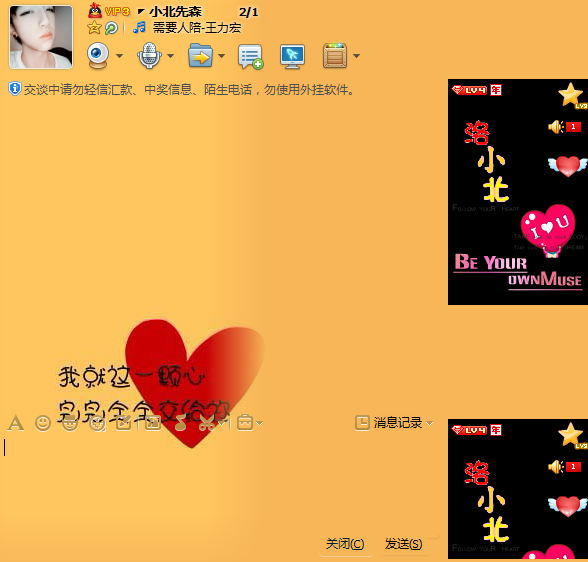
Task: Expand screenshot options arrow beside scissors
Action: pos(222,424)
